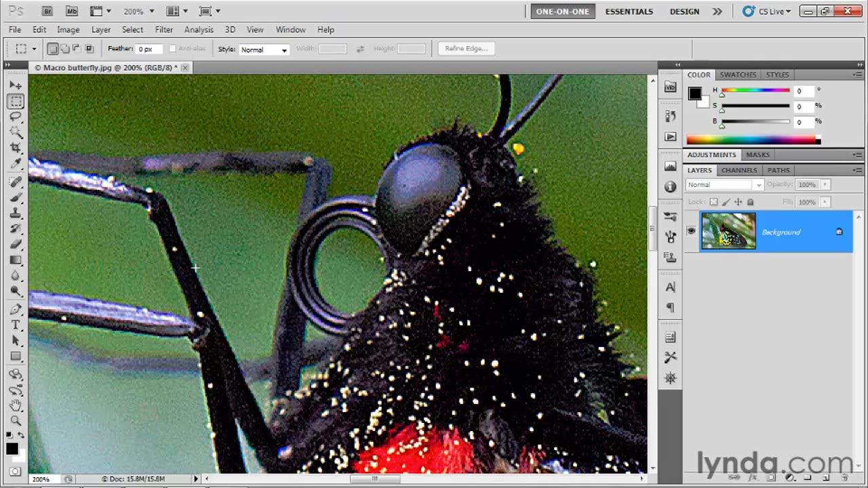This screenshot has height=488, width=868.
Task: Open the Analysis menu
Action: (199, 30)
